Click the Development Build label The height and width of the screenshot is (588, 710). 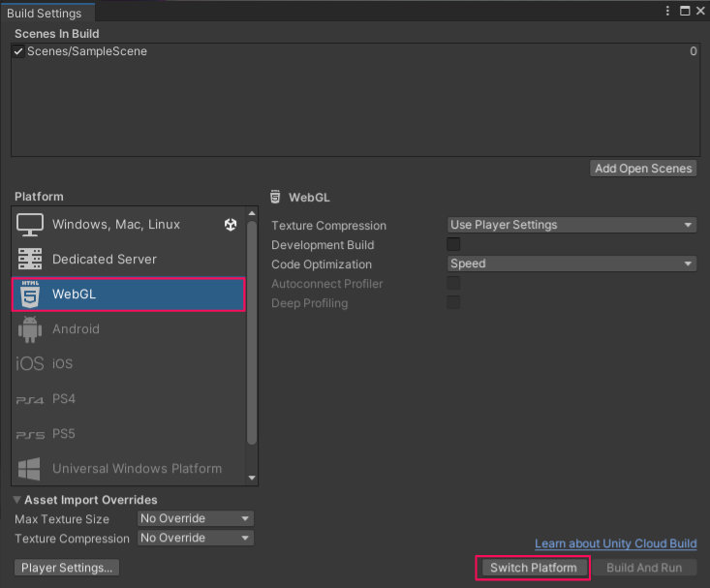(x=323, y=245)
